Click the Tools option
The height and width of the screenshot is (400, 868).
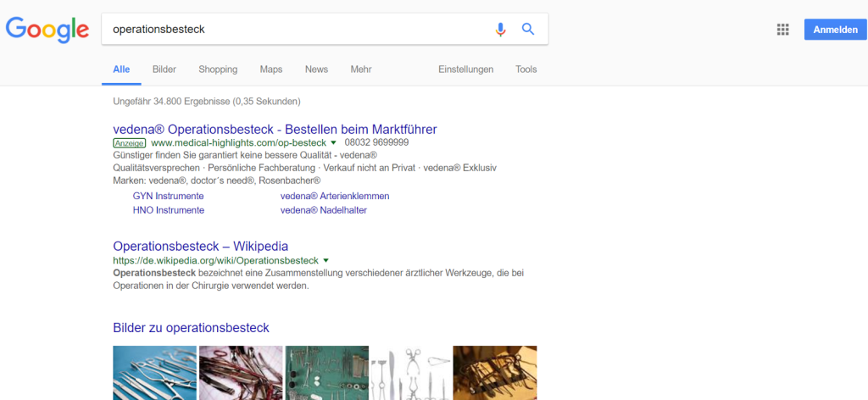(x=526, y=69)
